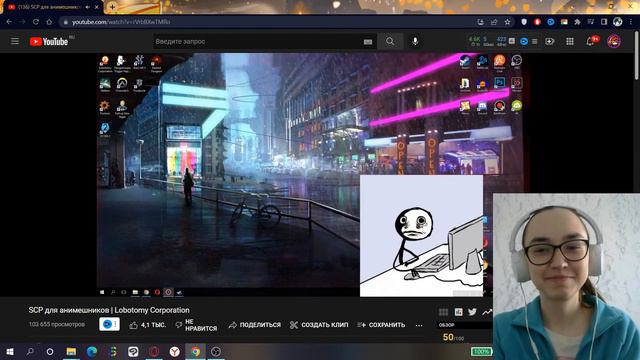Screen dimensions: 640x360
Task: Switch to Chrome in the taskbar
Action: 196,351
